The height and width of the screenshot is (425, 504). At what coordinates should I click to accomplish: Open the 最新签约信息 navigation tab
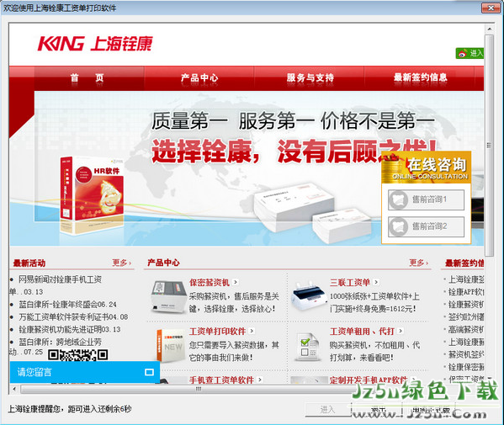pos(420,77)
